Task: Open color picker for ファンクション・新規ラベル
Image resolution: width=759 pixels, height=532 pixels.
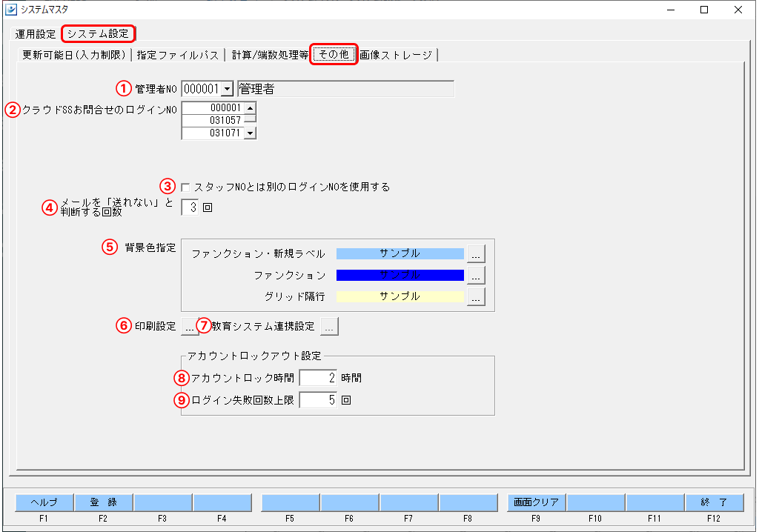Action: point(476,253)
